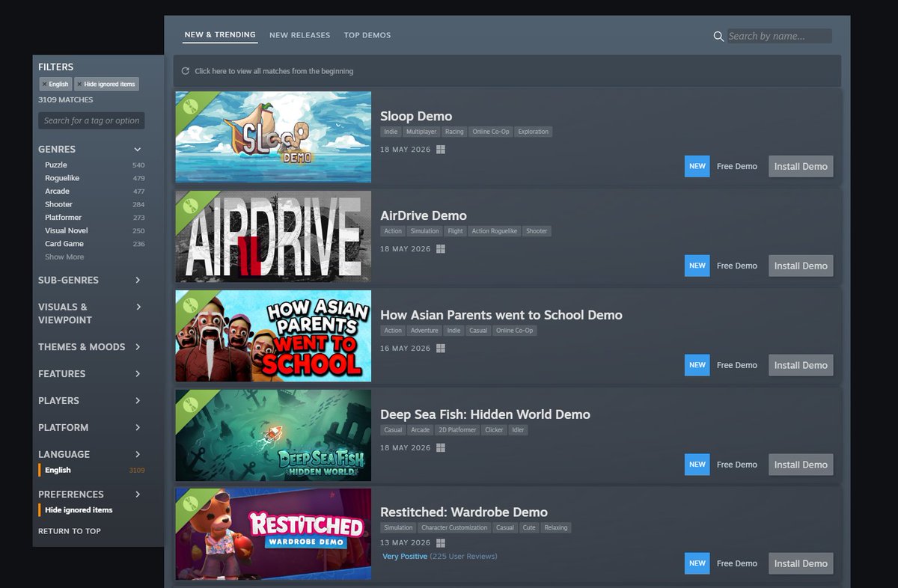
Task: Filter by Arcade genre
Action: [57, 192]
